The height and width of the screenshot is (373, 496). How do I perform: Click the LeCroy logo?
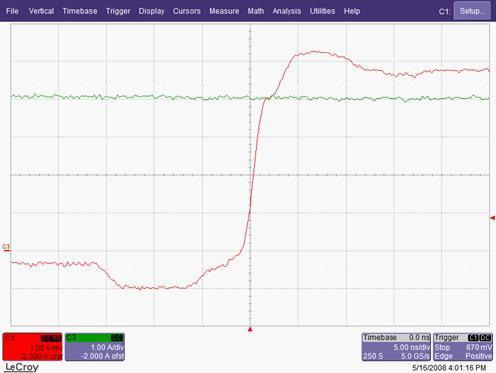coord(22,367)
